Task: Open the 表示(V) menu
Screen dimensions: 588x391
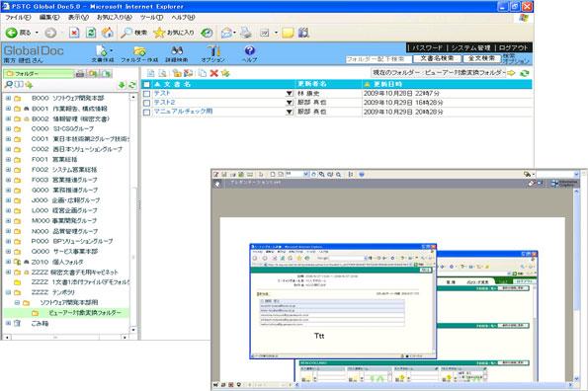Action: click(x=78, y=18)
